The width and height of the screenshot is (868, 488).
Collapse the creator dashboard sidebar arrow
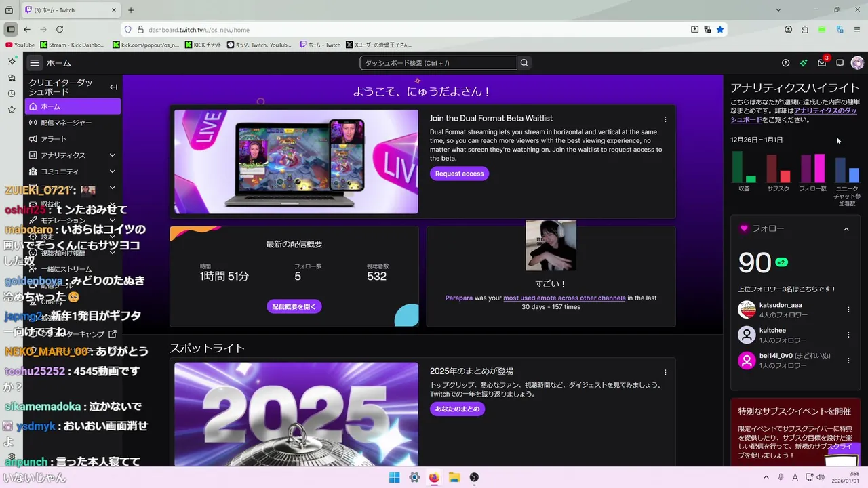tap(113, 87)
